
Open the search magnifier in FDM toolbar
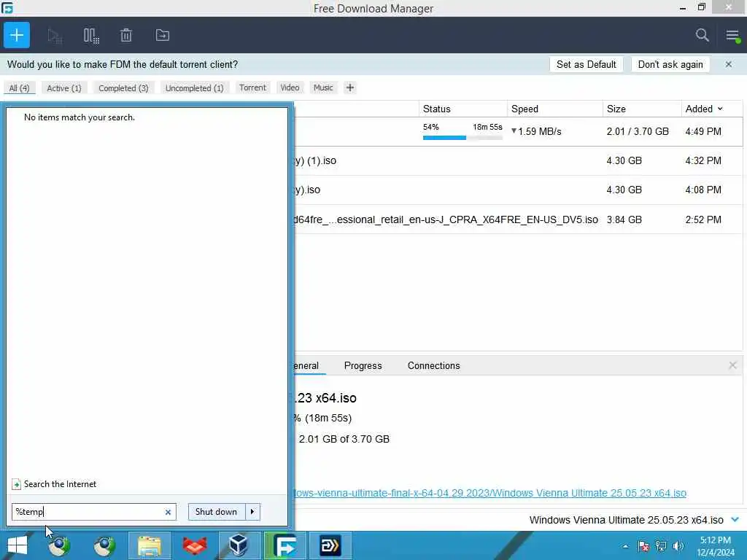[703, 35]
